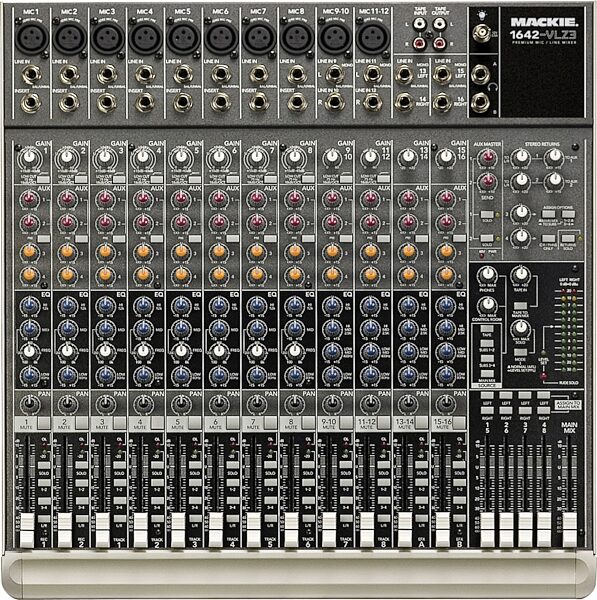
Task: Click the AUX MASTER send 2 knob
Action: 487,181
